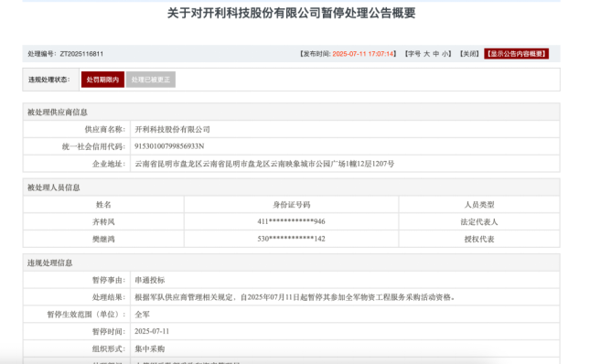Click organization form value 集中采购
Screen dimensions: 590x364
pyautogui.click(x=150, y=348)
